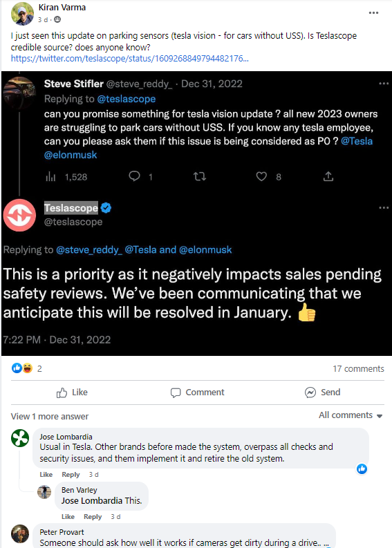Expand the All comments sort dropdown

click(x=351, y=415)
